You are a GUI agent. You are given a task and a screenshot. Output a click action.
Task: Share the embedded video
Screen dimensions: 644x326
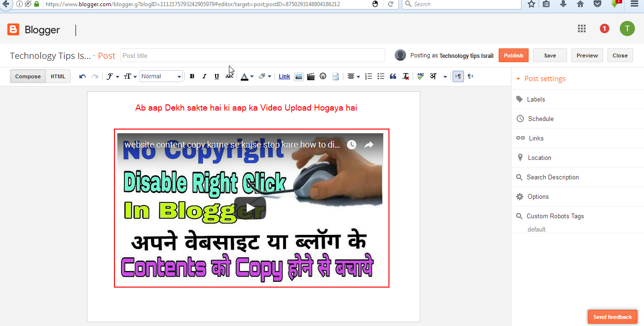pyautogui.click(x=369, y=145)
